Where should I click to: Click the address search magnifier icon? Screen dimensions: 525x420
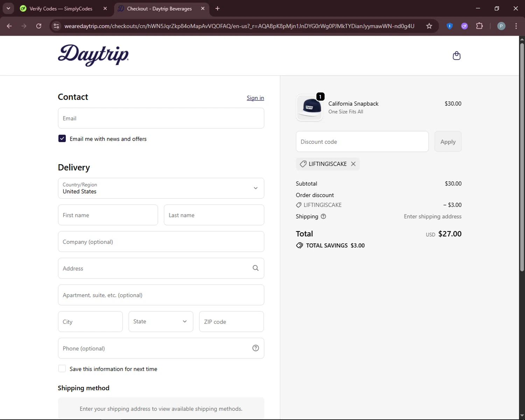[x=255, y=268]
